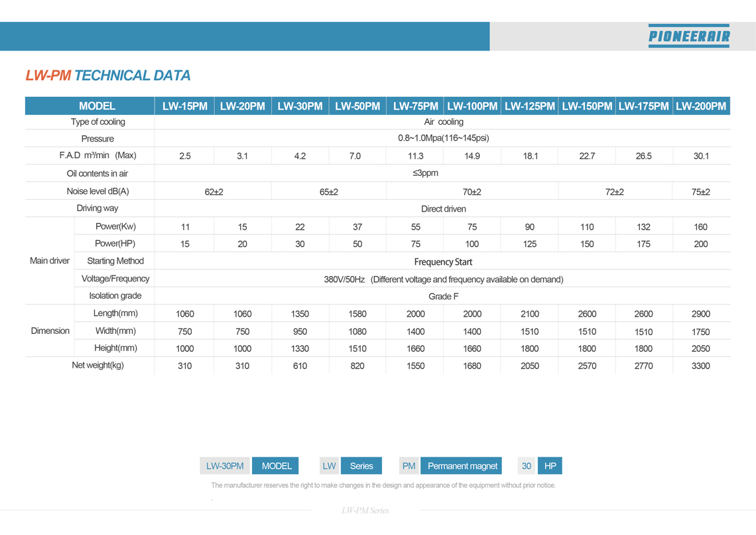Select the LW-150PM column header
Viewport: 756px width, 535px height.
tap(587, 106)
